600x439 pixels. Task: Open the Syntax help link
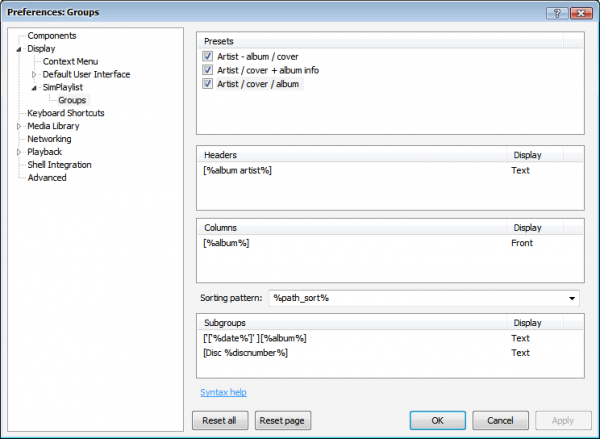pos(223,392)
